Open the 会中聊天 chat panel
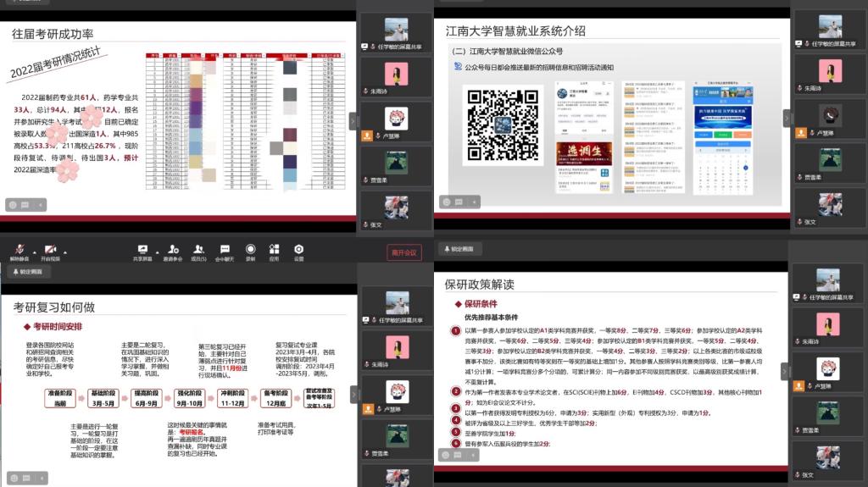Image resolution: width=868 pixels, height=487 pixels. tap(225, 251)
